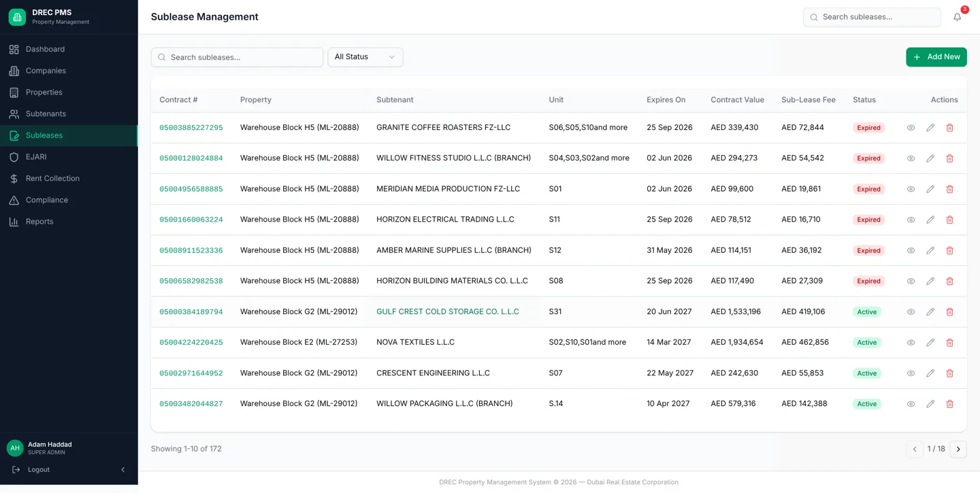Edit the NOVA TEXTILES sublease
Image resolution: width=980 pixels, height=493 pixels.
click(930, 343)
